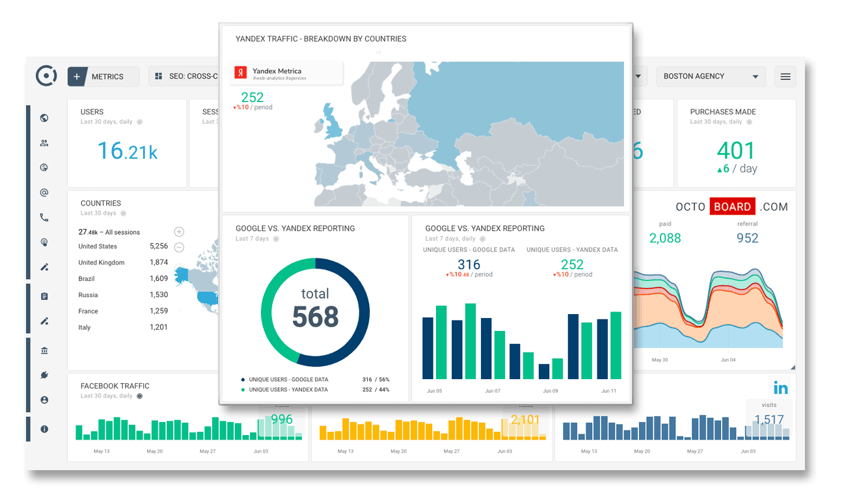Select the pie chart icon in sidebar
Image resolution: width=846 pixels, height=504 pixels.
44,167
